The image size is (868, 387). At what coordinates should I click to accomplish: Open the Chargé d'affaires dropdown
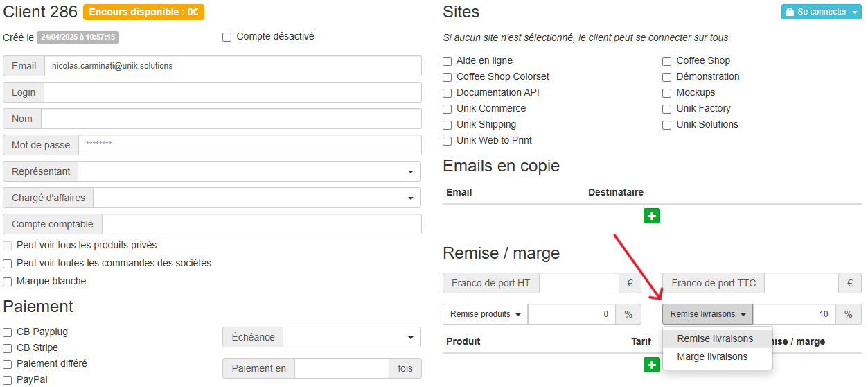click(256, 198)
